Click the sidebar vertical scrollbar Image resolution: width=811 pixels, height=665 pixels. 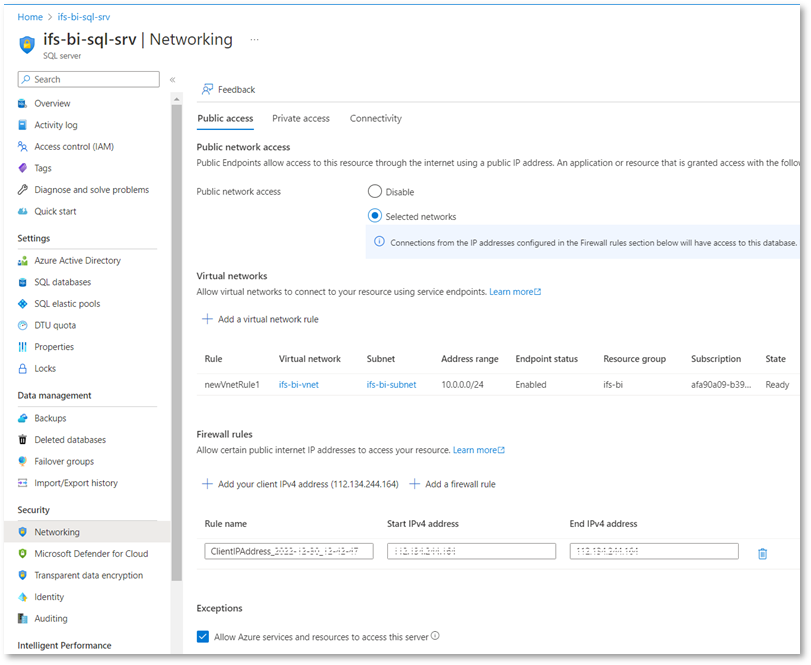click(x=177, y=343)
